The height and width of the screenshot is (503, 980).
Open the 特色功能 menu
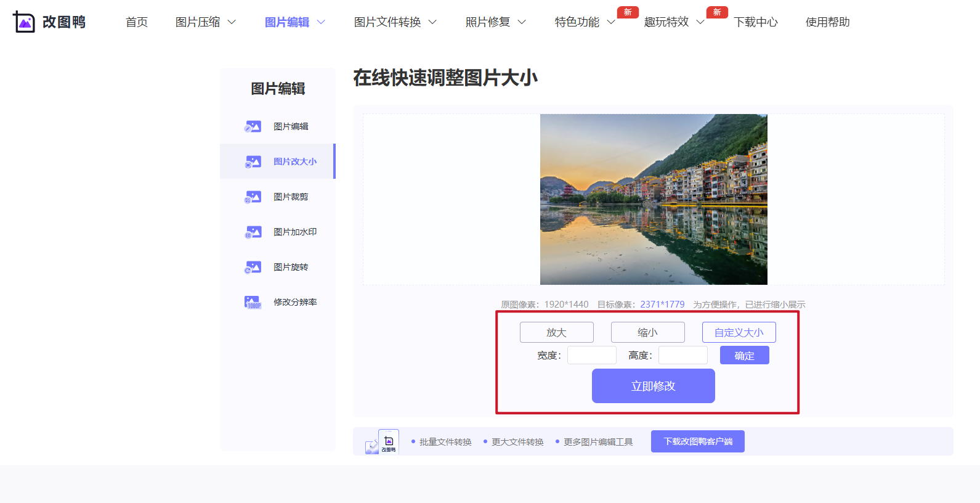(x=577, y=22)
